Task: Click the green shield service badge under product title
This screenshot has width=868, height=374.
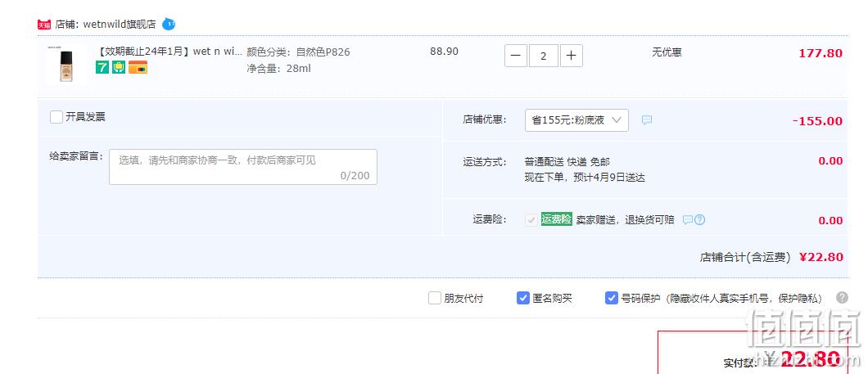Action: (x=119, y=67)
